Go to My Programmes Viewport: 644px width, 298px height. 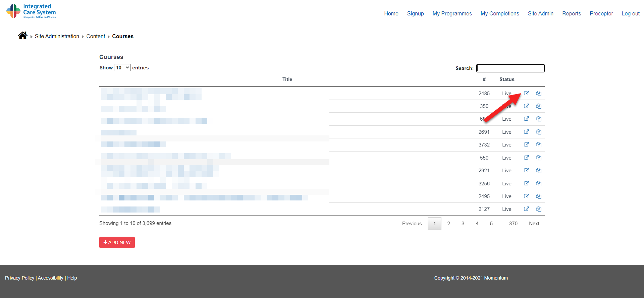pyautogui.click(x=452, y=13)
